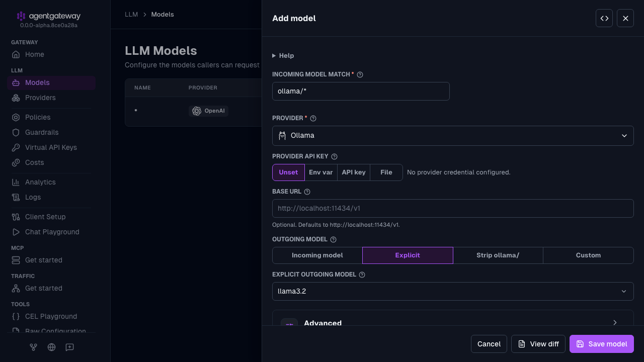Screen dimensions: 644x362
Task: Click help icon beside Provider label
Action: click(313, 118)
